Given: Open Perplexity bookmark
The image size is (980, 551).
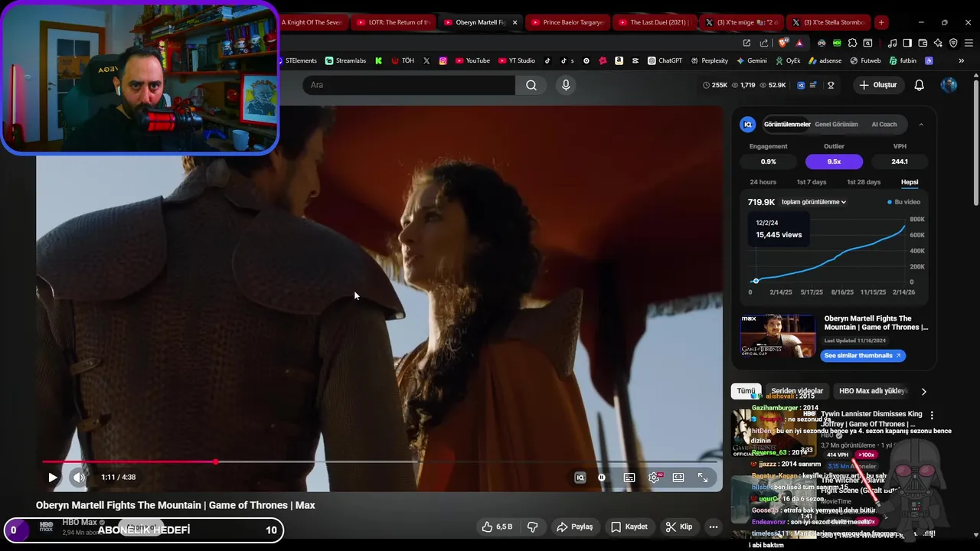Looking at the screenshot, I should tap(710, 60).
